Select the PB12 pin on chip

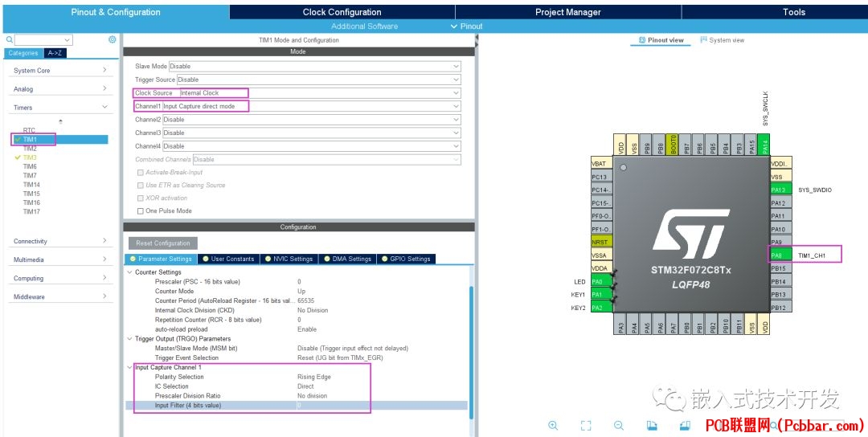[x=781, y=308]
